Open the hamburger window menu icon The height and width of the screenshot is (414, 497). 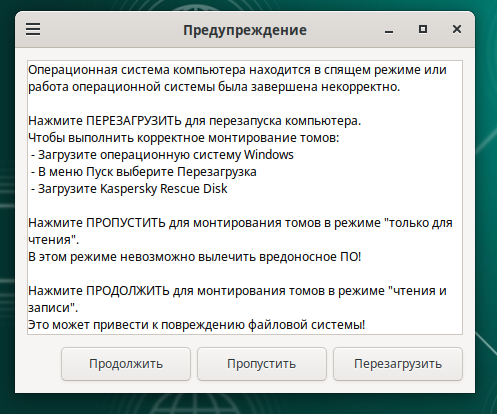[x=33, y=29]
